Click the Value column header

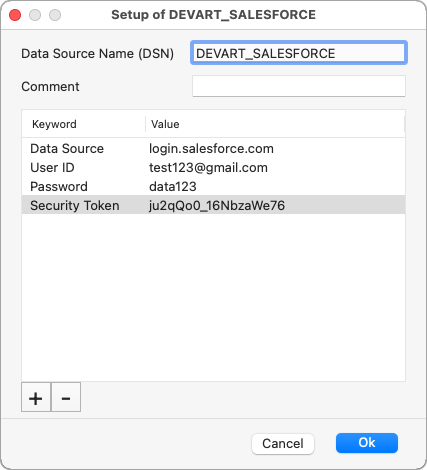(275, 124)
